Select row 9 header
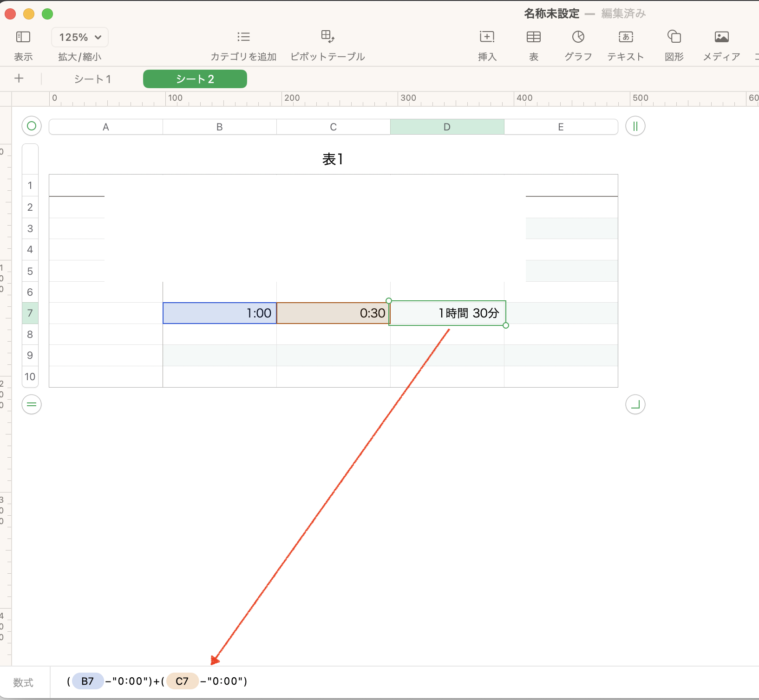The width and height of the screenshot is (759, 700). (30, 355)
